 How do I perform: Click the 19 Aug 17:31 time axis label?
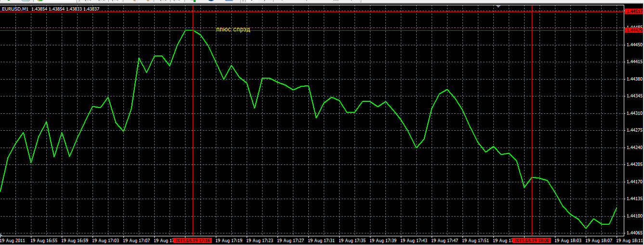pos(322,240)
